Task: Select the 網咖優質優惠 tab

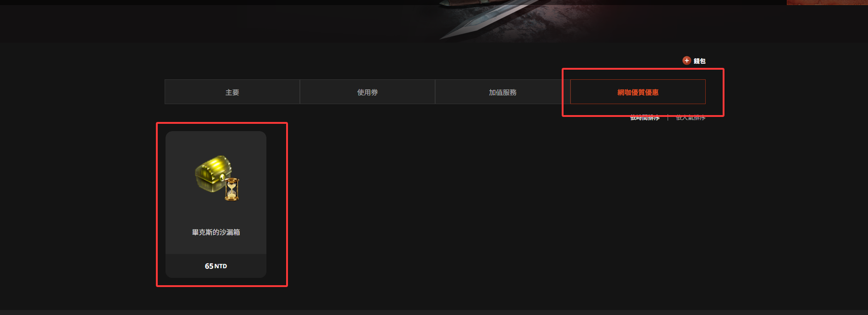Action: [x=638, y=92]
